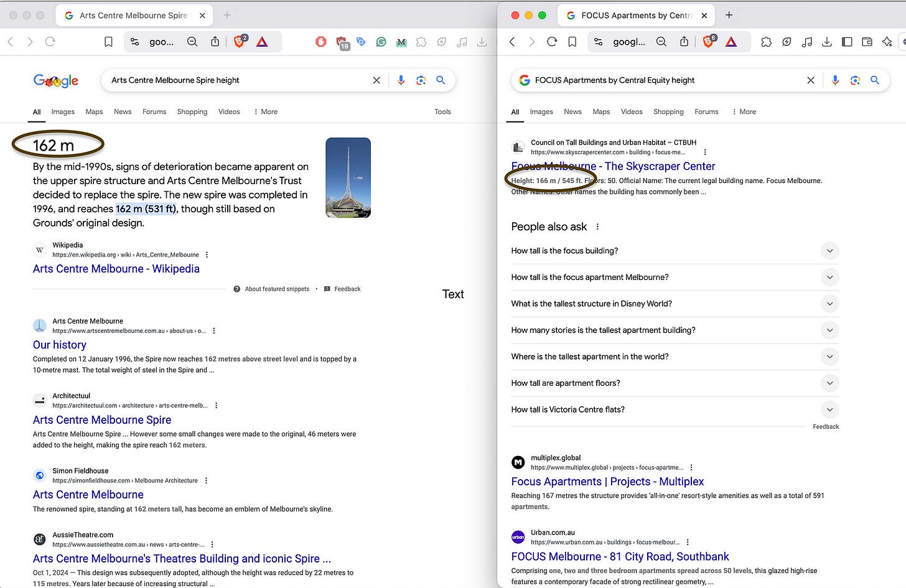This screenshot has width=906, height=588.
Task: Click the green M extension icon
Action: 401,42
